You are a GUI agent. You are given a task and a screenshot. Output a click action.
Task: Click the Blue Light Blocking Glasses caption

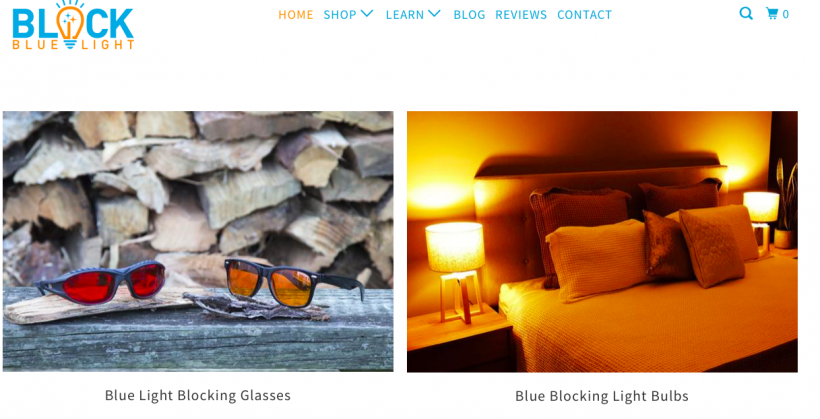[198, 395]
